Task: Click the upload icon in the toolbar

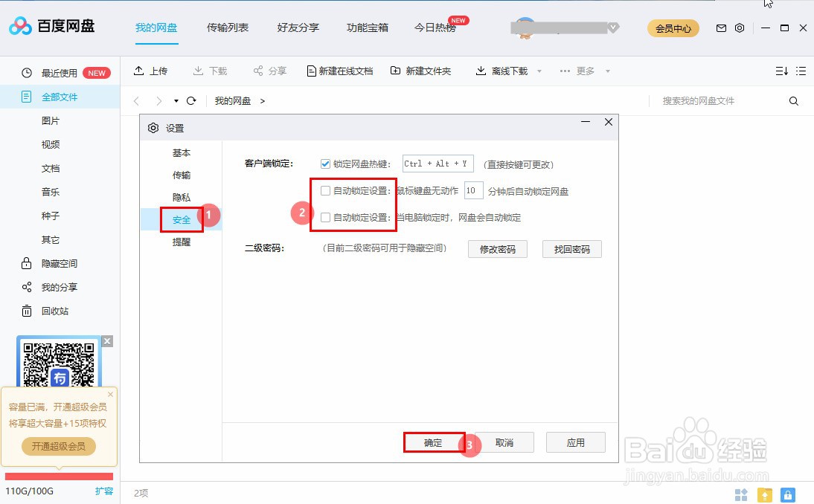Action: (x=139, y=71)
